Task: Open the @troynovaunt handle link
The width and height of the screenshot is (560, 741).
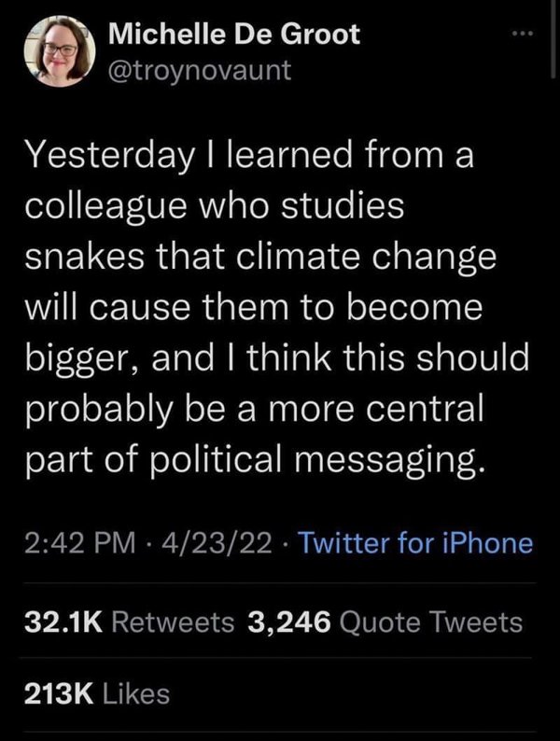Action: [200, 70]
